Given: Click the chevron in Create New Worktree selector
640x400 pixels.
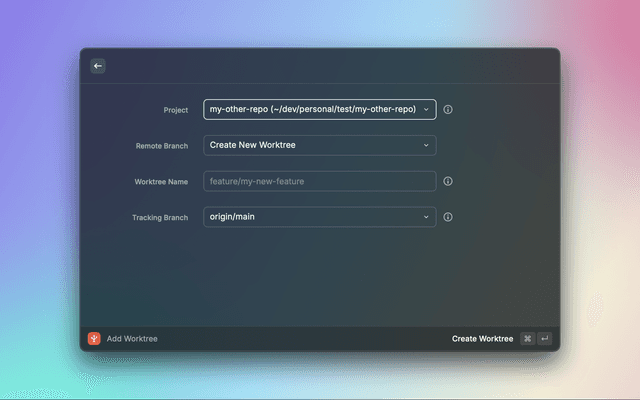Looking at the screenshot, I should coord(426,145).
